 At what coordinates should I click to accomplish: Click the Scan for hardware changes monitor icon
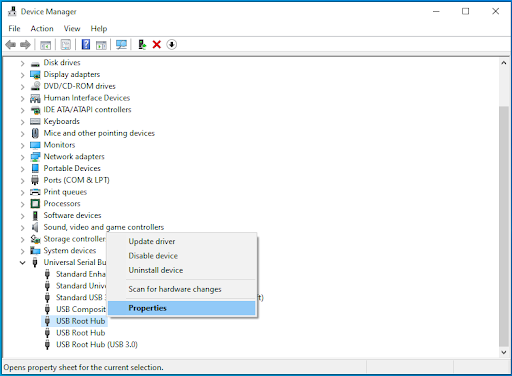click(x=121, y=45)
